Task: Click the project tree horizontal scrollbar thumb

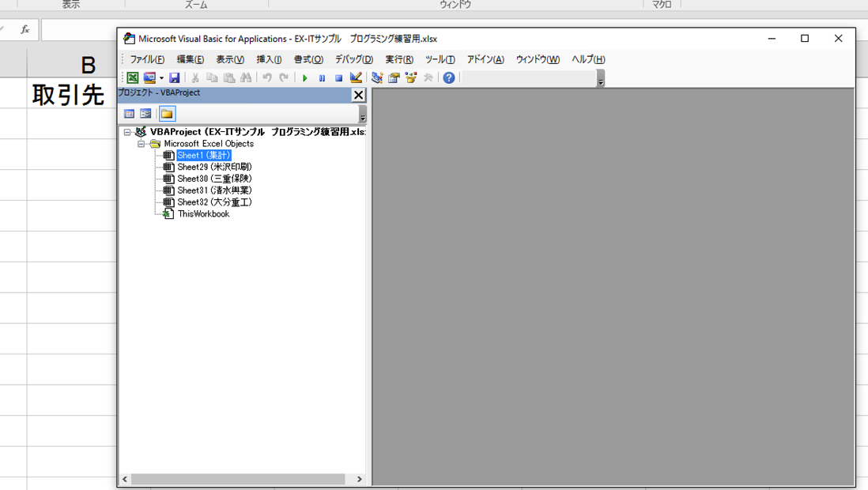Action: click(238, 479)
